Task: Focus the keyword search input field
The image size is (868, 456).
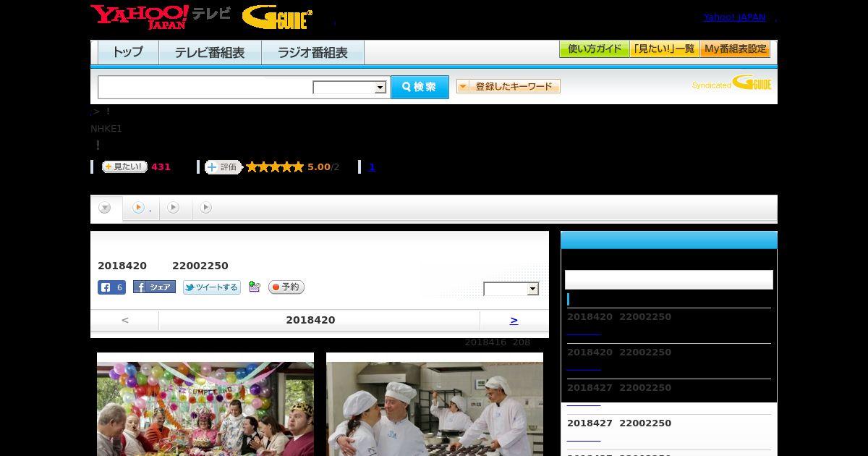Action: [x=205, y=87]
